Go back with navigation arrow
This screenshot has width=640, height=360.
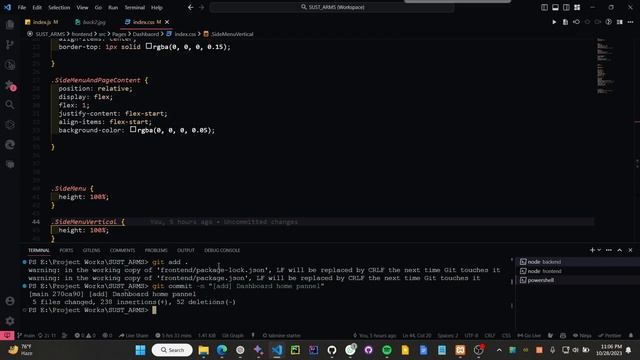click(191, 7)
